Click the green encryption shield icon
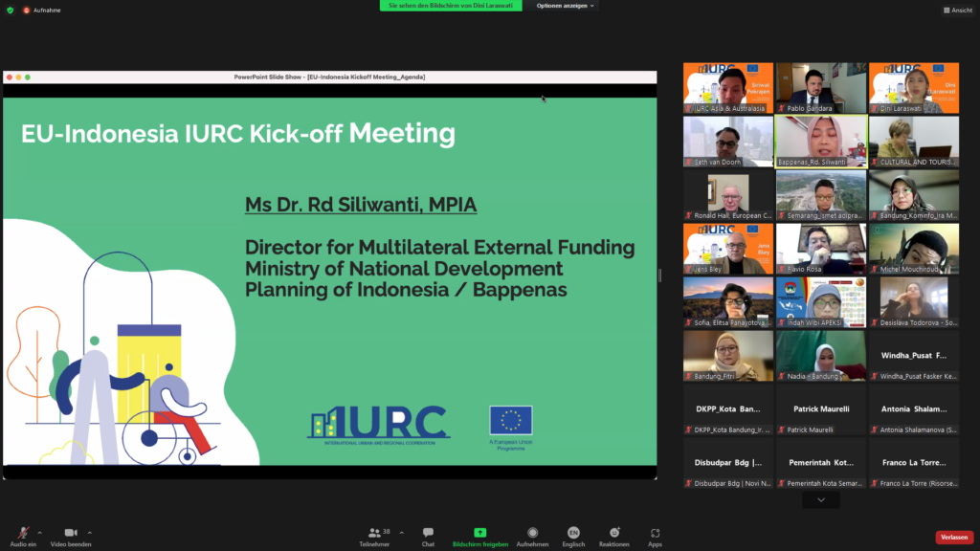The image size is (980, 551). coord(11,10)
